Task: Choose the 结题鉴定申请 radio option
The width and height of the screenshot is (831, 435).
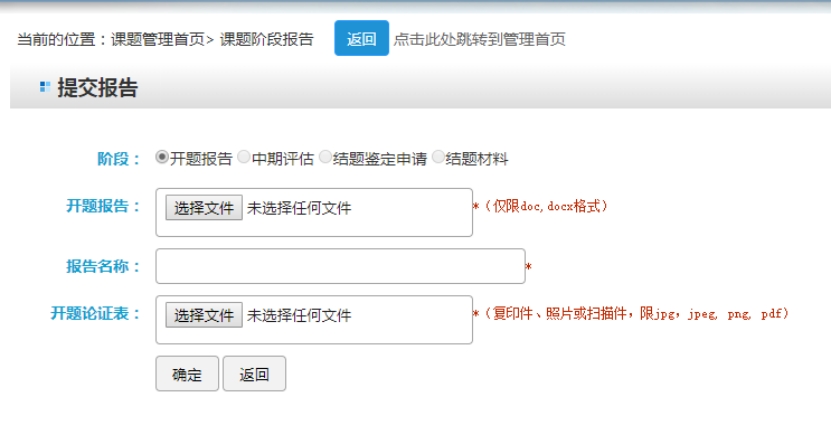Action: (326, 158)
